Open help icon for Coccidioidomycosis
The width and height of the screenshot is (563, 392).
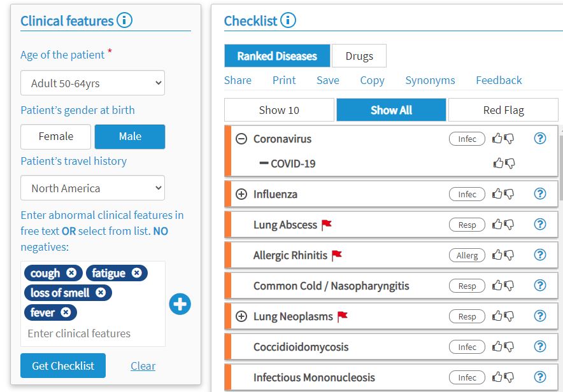[540, 346]
